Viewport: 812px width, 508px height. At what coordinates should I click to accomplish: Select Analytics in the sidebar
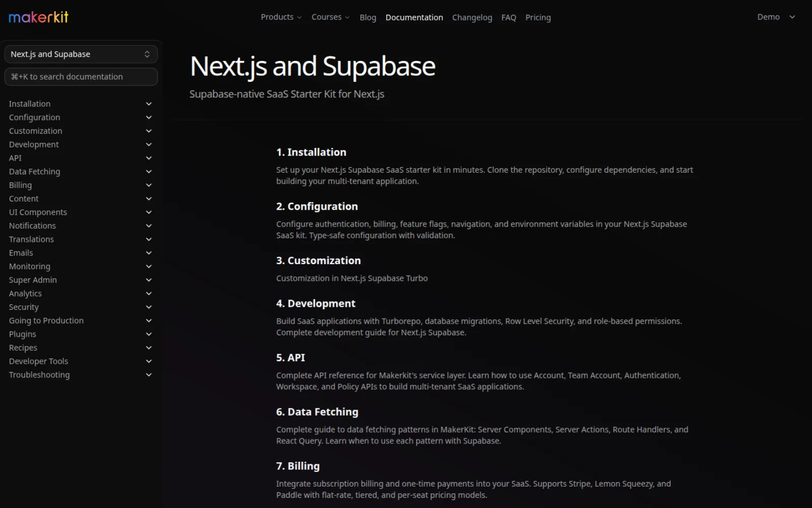tap(25, 294)
